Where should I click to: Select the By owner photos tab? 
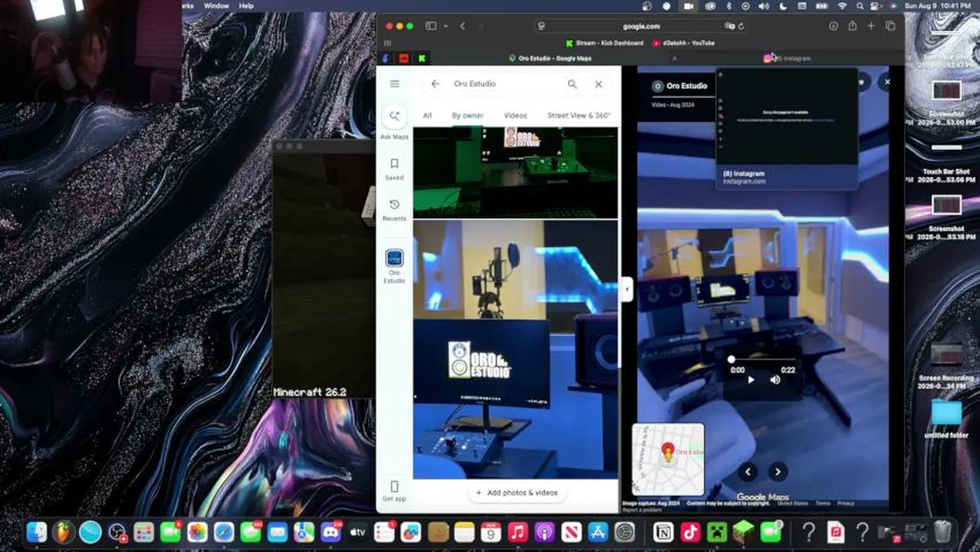[468, 116]
